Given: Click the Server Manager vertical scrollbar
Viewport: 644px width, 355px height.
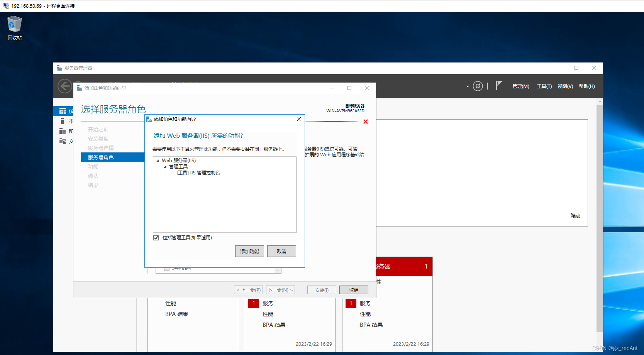Looking at the screenshot, I should click(x=600, y=218).
